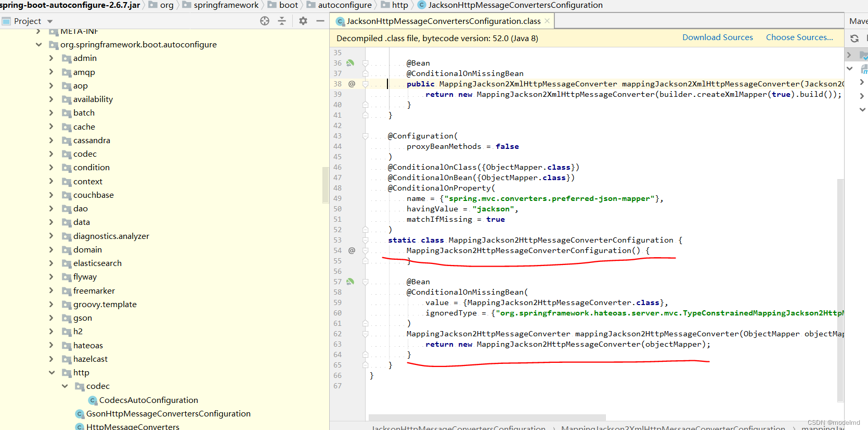
Task: Click the spring-boot-autoconfigure-2.6.7.jar breadcrumb
Action: [70, 5]
